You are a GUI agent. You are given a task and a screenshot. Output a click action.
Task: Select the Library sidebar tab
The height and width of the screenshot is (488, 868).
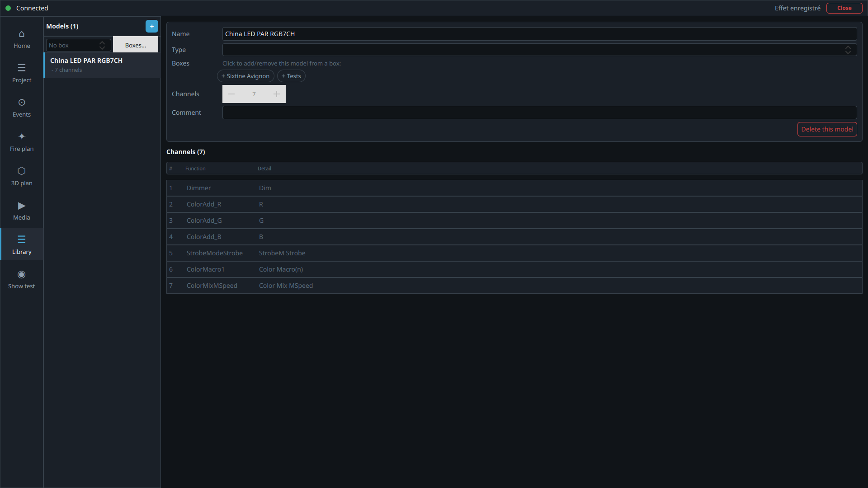(x=22, y=244)
